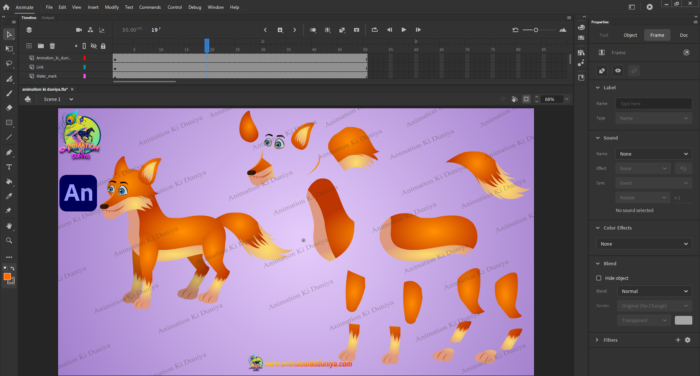Create a new layer in the timeline
This screenshot has width=700, height=376.
pos(29,46)
